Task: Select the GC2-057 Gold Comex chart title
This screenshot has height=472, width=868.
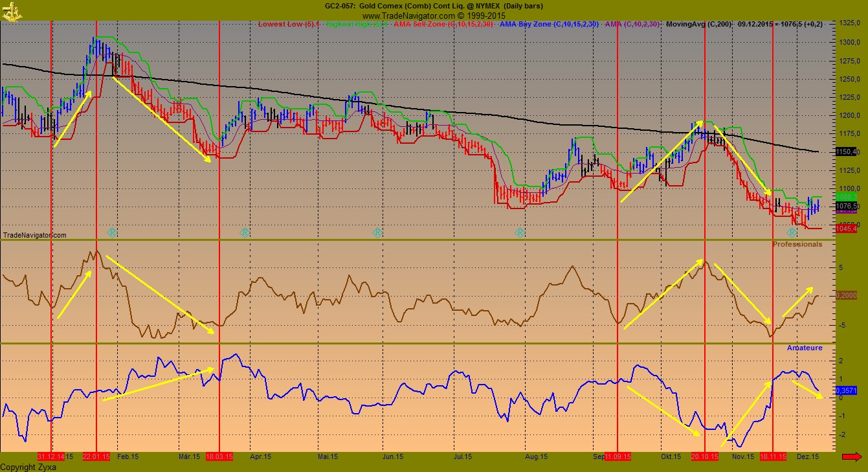Action: tap(434, 6)
